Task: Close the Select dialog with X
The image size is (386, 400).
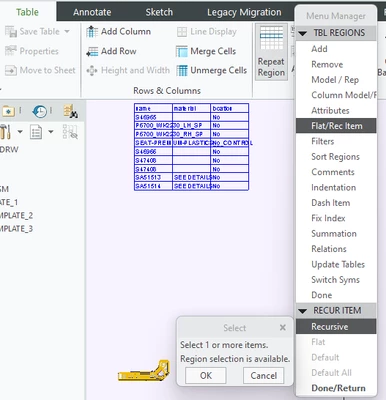Action: pyautogui.click(x=283, y=328)
